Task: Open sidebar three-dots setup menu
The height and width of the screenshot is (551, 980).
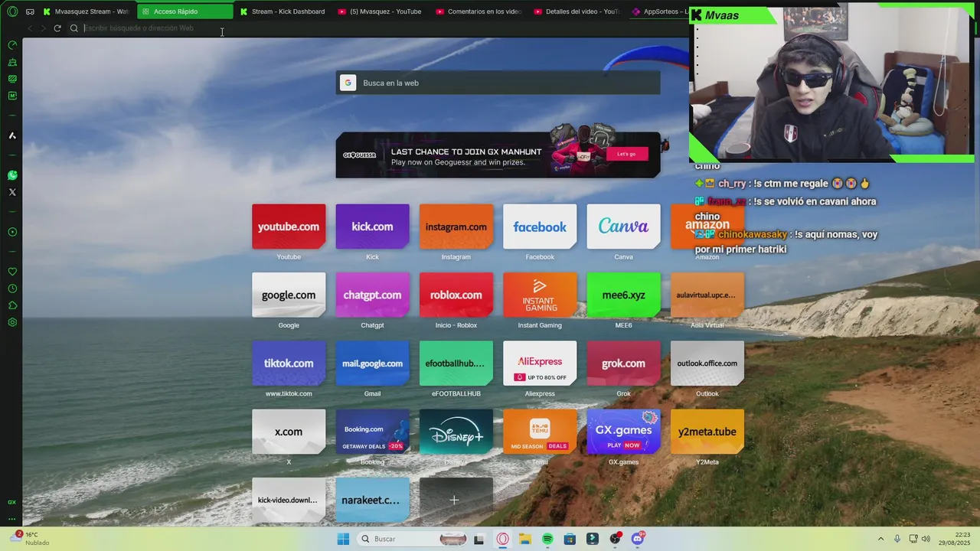Action: pyautogui.click(x=12, y=519)
